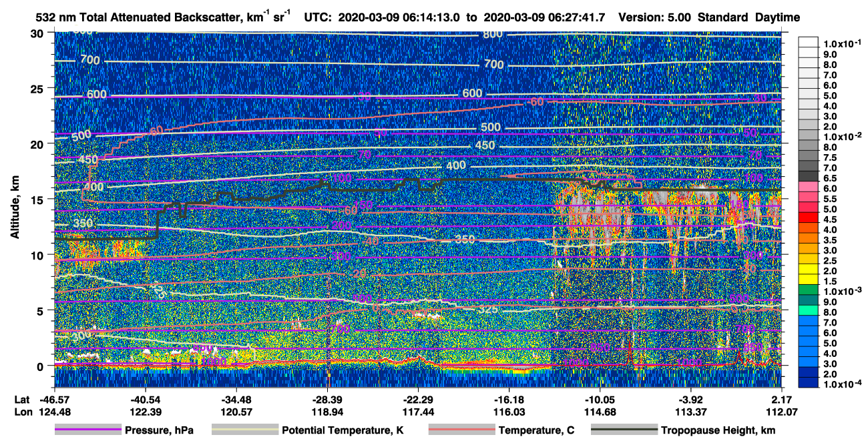Click the colorbar label '5.5'

click(832, 199)
